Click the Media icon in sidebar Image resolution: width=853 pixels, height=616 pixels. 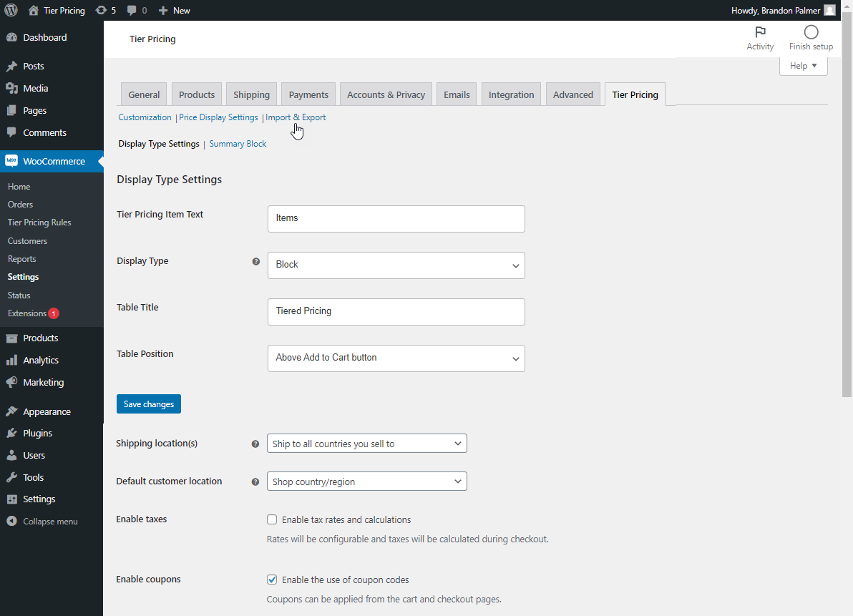[x=11, y=88]
